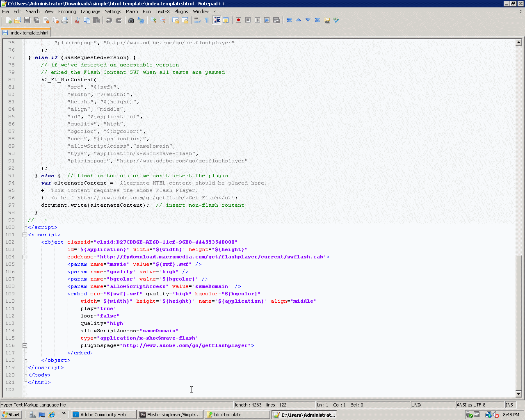Click the spell-check ABC icon
The width and height of the screenshot is (525, 420).
click(x=336, y=20)
